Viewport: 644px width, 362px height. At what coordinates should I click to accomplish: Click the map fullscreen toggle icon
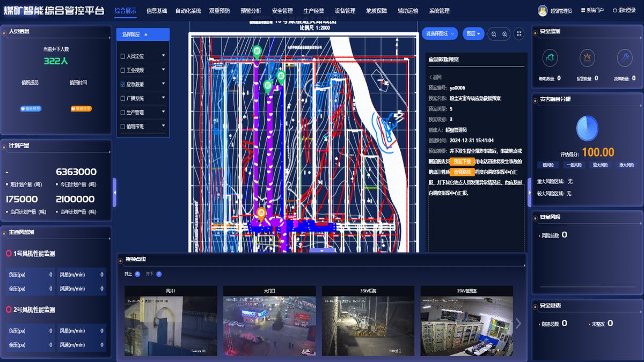tap(519, 34)
